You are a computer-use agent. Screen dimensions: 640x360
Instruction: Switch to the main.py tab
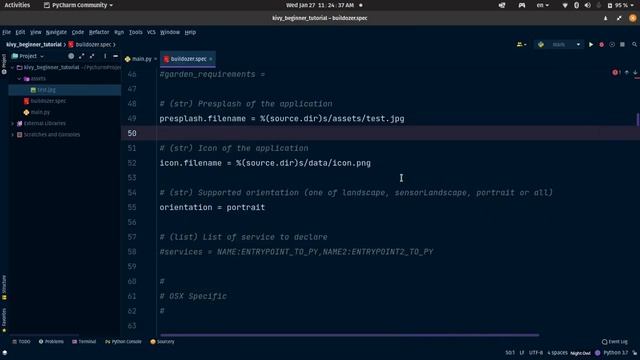(x=141, y=59)
